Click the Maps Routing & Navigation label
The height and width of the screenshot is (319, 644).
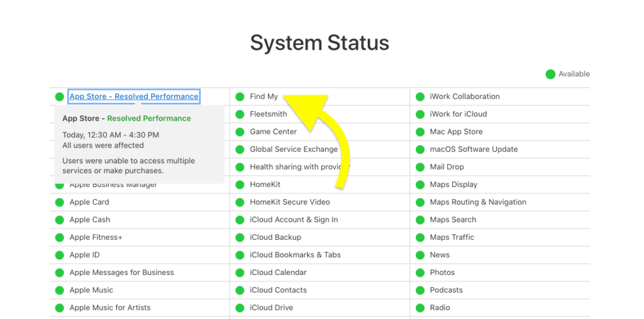[478, 202]
